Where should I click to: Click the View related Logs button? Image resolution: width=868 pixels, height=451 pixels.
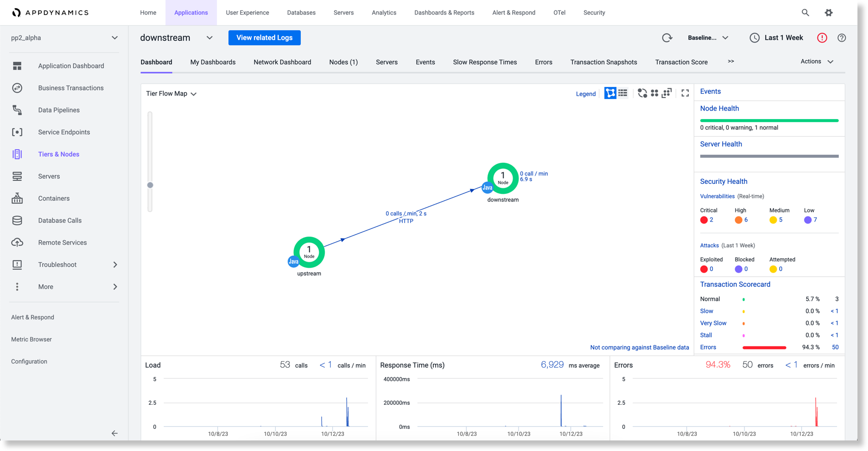265,38
